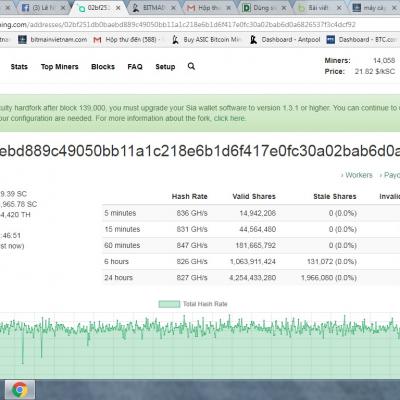The width and height of the screenshot is (400, 400).
Task: Click the '5 minutes' row label
Action: coord(120,213)
